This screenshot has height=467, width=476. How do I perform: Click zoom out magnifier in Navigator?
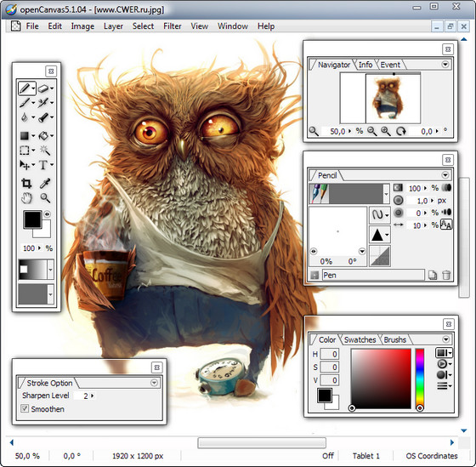pos(372,131)
